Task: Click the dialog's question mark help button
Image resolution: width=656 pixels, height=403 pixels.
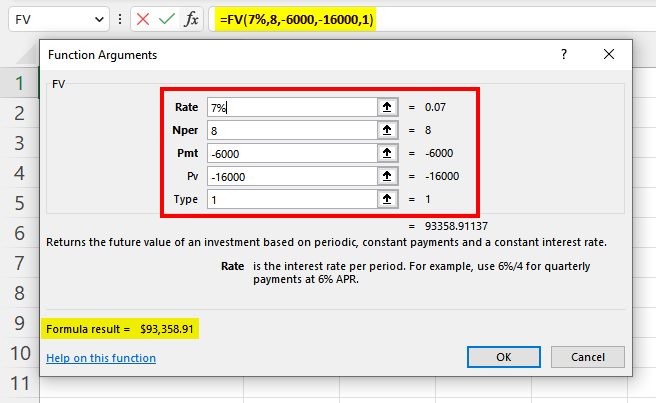Action: (564, 55)
